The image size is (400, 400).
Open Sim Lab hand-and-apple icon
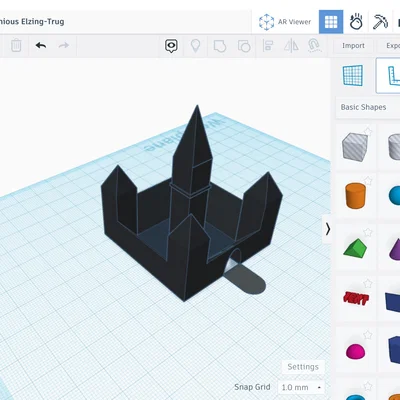[356, 22]
